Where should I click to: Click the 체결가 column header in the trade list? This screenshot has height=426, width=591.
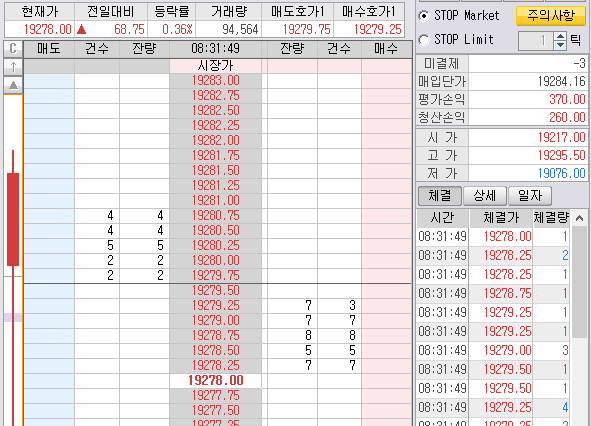[501, 218]
